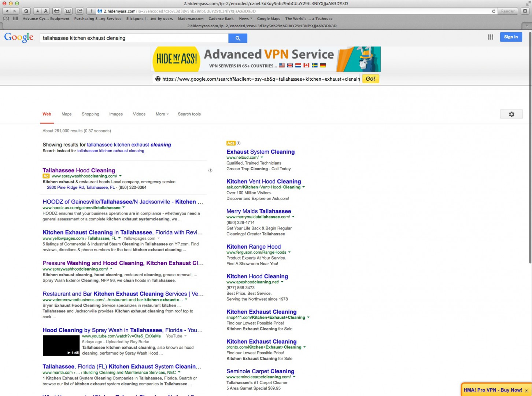Click the Safari address bar

coord(297,11)
